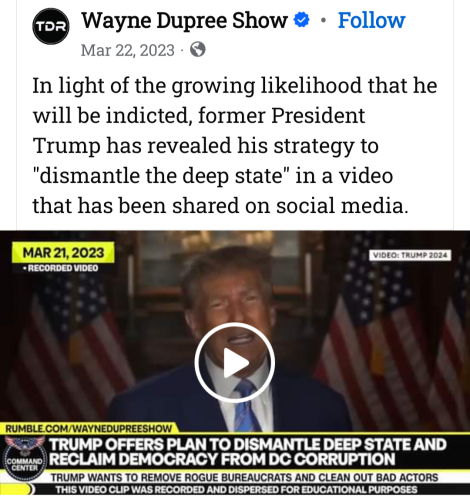The image size is (470, 500).
Task: Click the ROGUE BUREAUCRATS ticker line
Action: coord(244,477)
